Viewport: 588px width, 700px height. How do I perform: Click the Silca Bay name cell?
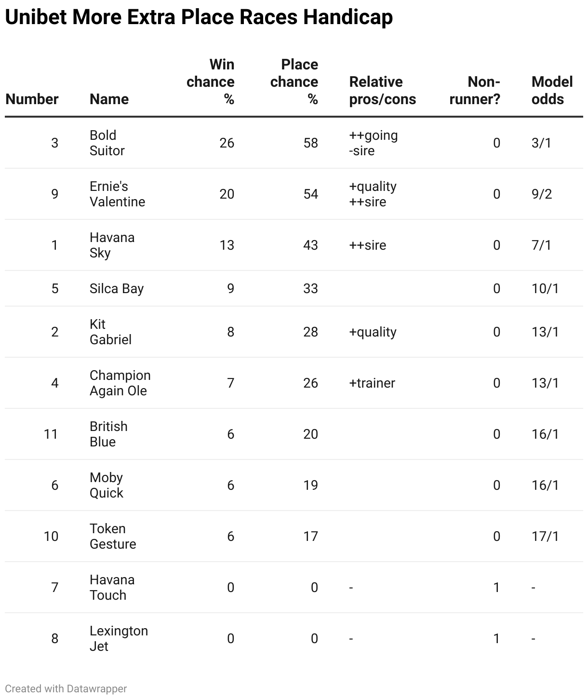[117, 288]
